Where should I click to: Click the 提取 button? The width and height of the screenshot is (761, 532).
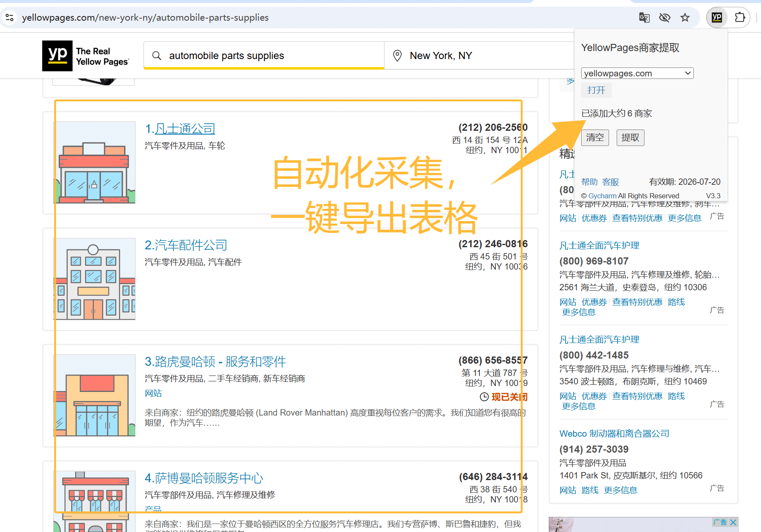(x=631, y=138)
